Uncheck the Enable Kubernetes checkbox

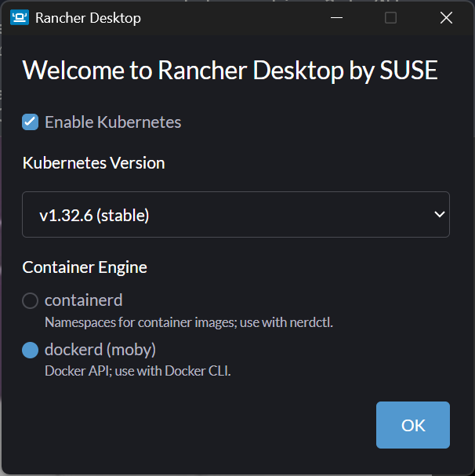coord(30,122)
